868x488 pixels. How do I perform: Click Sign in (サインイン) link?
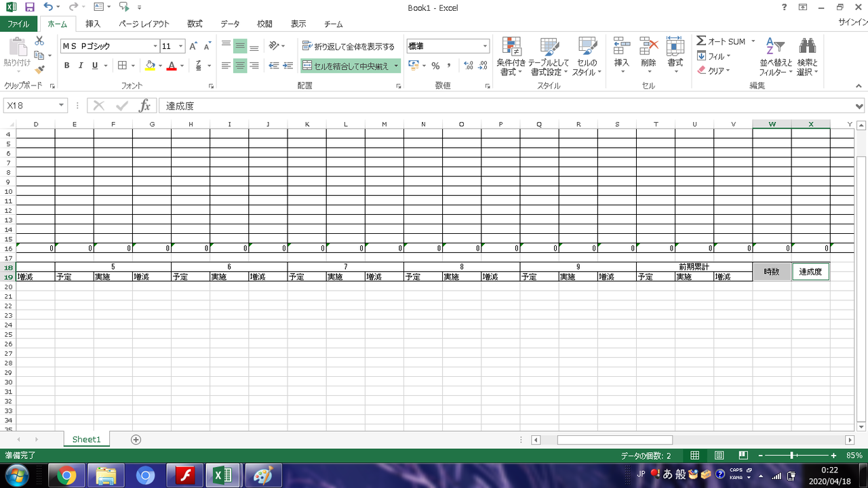coord(852,22)
